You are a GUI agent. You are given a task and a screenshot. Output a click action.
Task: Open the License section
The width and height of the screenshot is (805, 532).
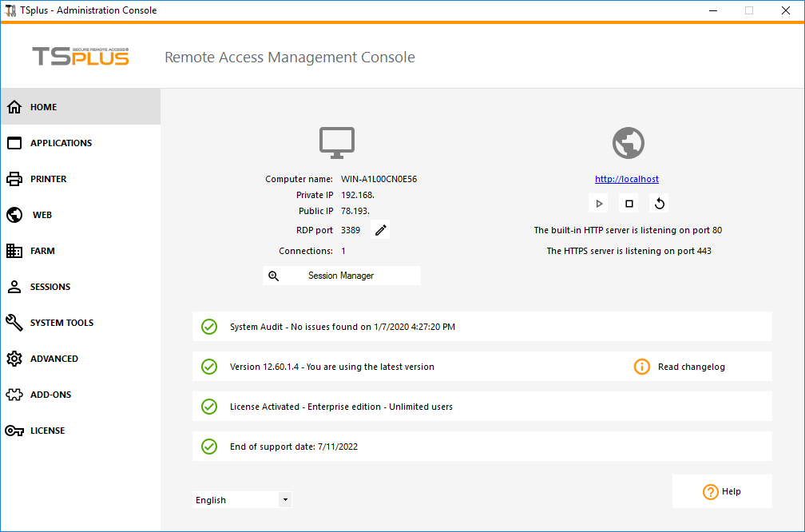click(46, 430)
